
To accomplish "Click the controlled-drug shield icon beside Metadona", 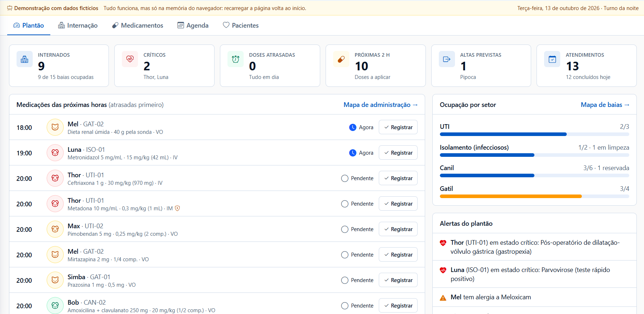I will coord(177,208).
